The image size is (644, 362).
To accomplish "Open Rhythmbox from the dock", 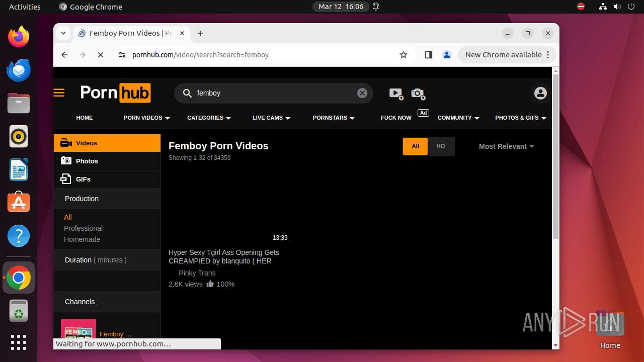I will (19, 136).
